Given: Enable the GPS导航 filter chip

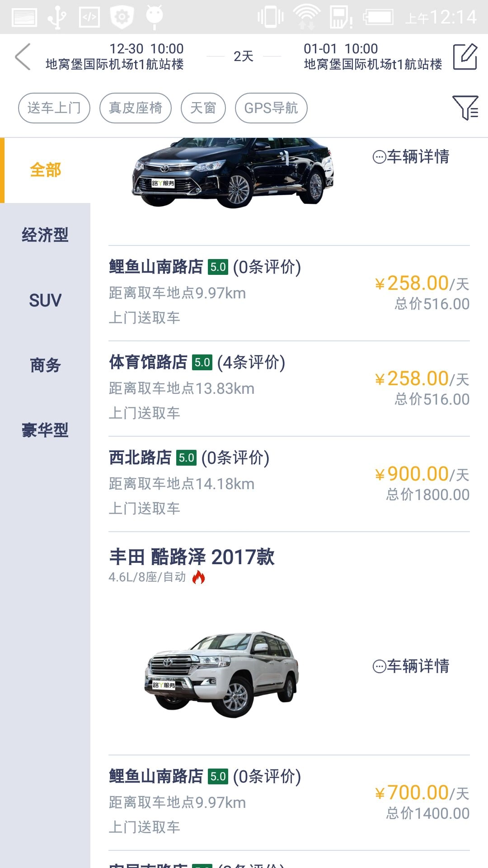Looking at the screenshot, I should [x=271, y=108].
